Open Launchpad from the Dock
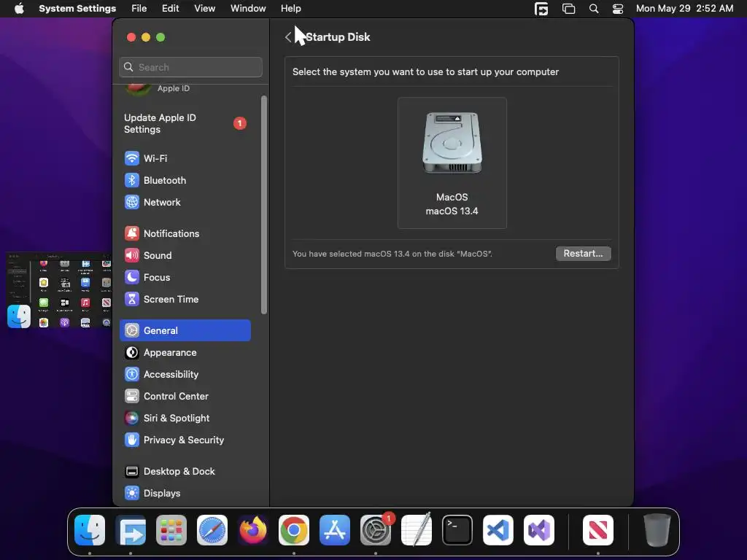 coord(171,530)
